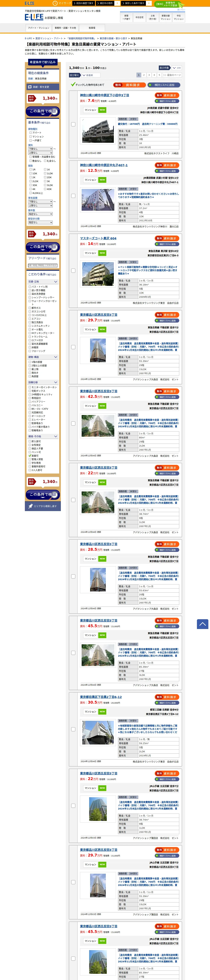Click the フリーワード search input field

[43, 266]
